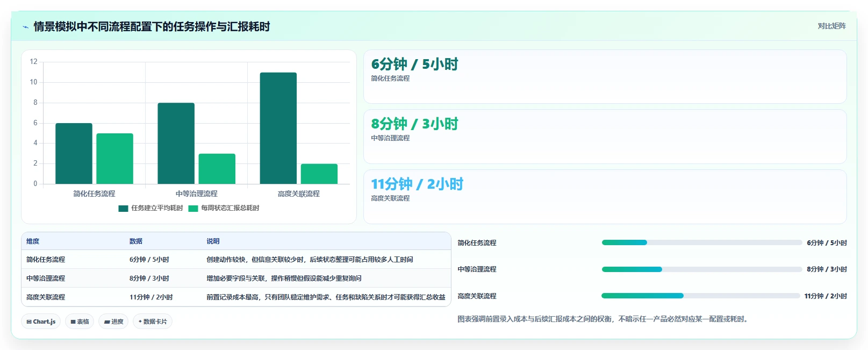Click the tallest dark green bar for 高度关联流程
Screen dimensions: 868x350
[278, 128]
